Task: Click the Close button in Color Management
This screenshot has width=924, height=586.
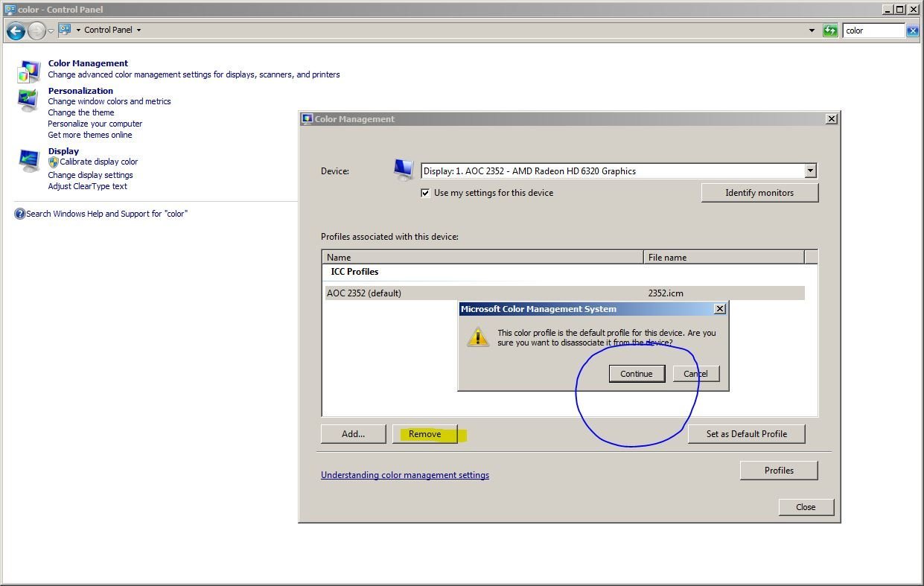Action: pos(806,507)
